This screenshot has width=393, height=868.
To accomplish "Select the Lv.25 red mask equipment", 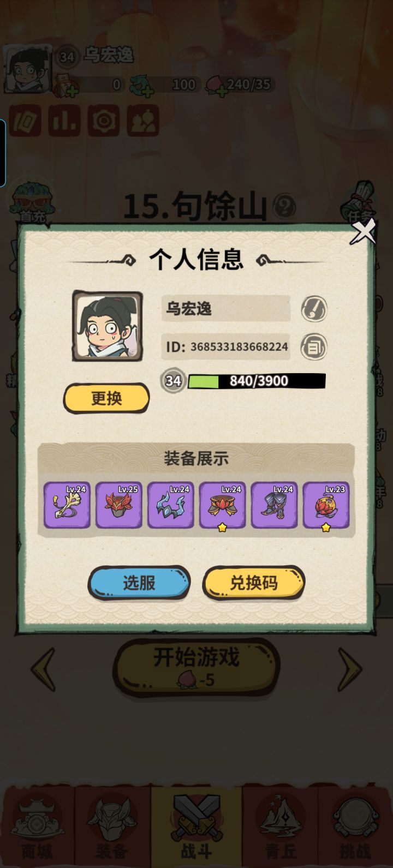I will (x=119, y=505).
